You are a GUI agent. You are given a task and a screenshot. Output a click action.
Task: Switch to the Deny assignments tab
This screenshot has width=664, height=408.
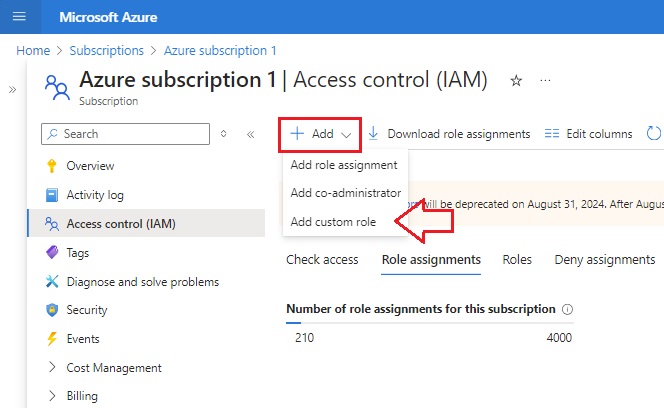tap(605, 259)
